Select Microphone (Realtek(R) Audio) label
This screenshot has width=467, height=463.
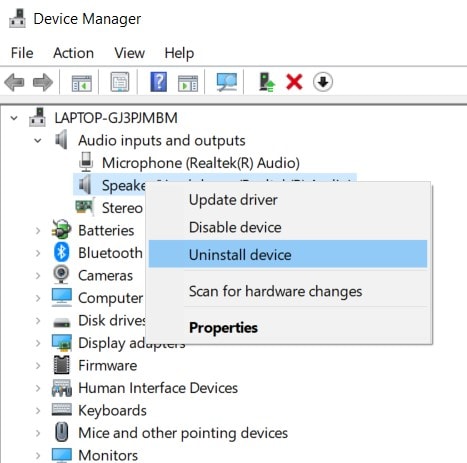pyautogui.click(x=201, y=163)
